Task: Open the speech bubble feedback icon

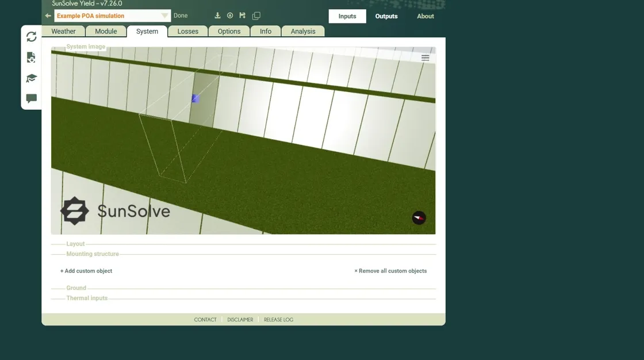Action: (32, 98)
